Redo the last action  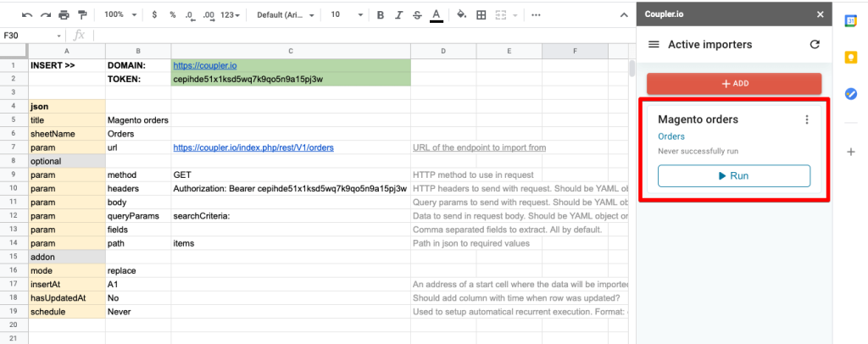point(46,15)
